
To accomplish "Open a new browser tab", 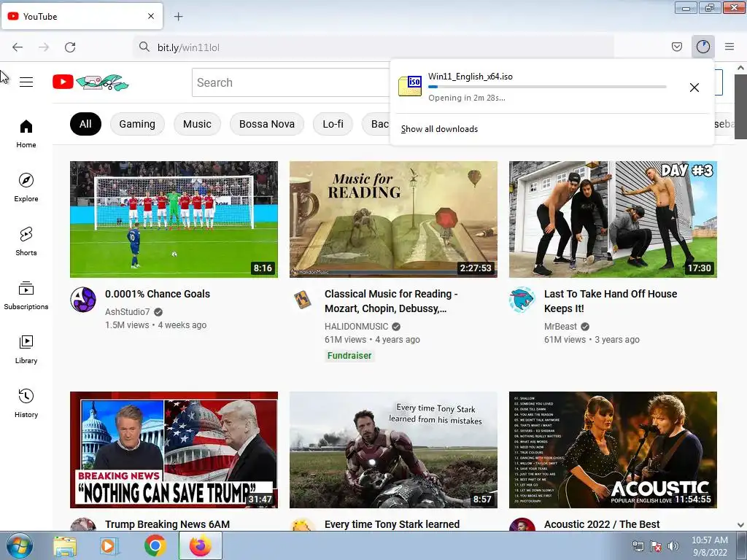I will 178,17.
